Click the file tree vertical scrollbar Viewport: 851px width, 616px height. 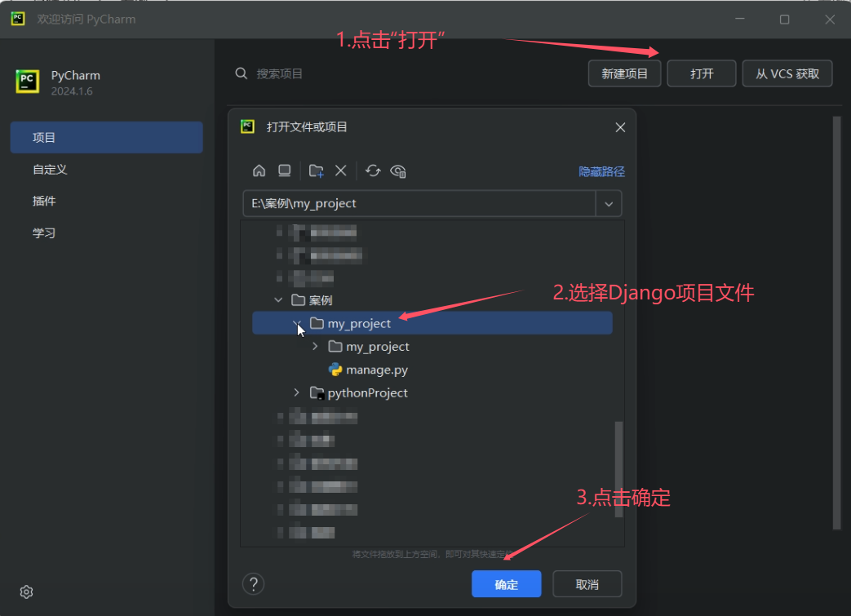[618, 469]
